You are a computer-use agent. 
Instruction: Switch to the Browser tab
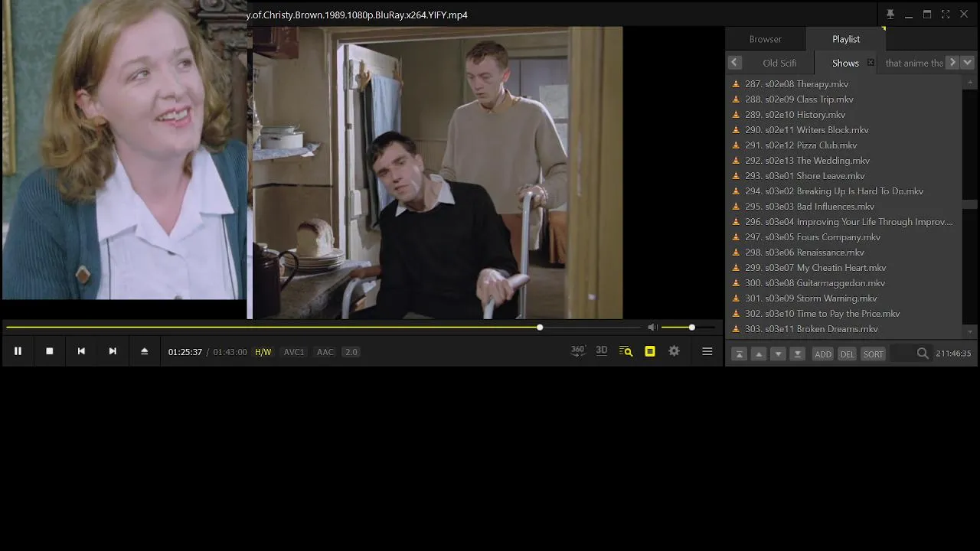tap(766, 39)
